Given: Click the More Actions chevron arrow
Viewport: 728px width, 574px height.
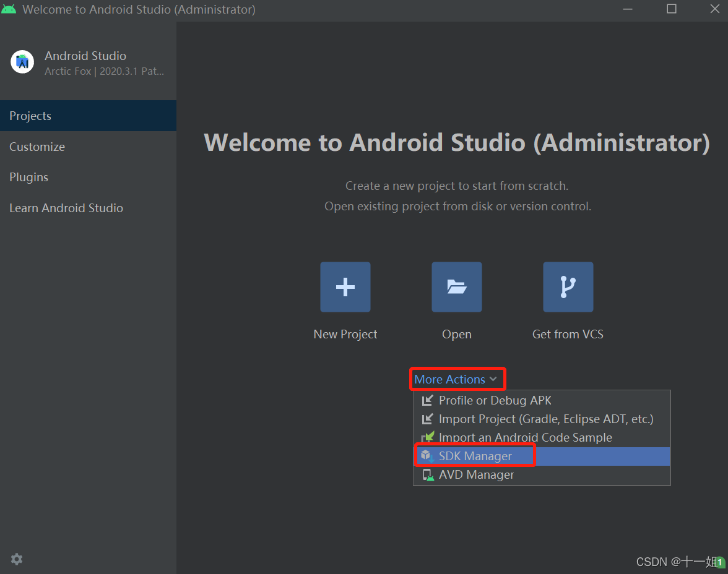Looking at the screenshot, I should 493,379.
